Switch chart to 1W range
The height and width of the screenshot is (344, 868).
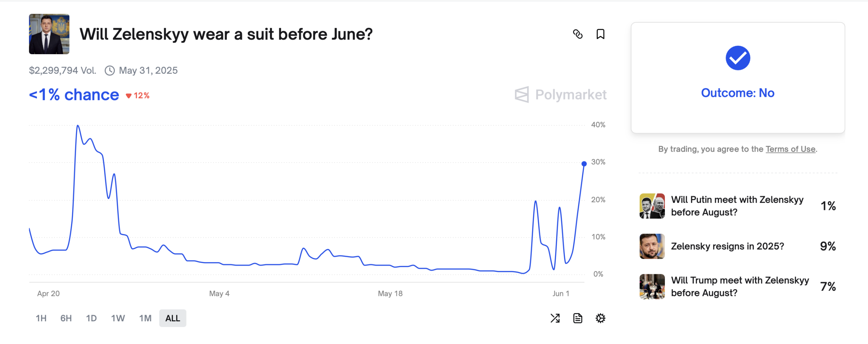coord(118,318)
